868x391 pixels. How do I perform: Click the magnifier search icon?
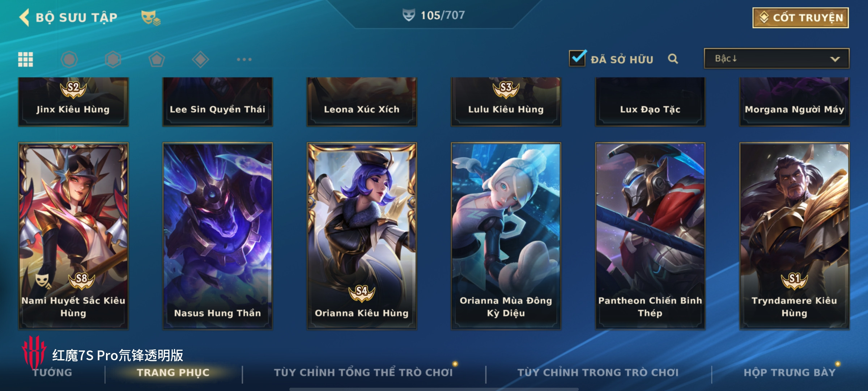point(673,59)
